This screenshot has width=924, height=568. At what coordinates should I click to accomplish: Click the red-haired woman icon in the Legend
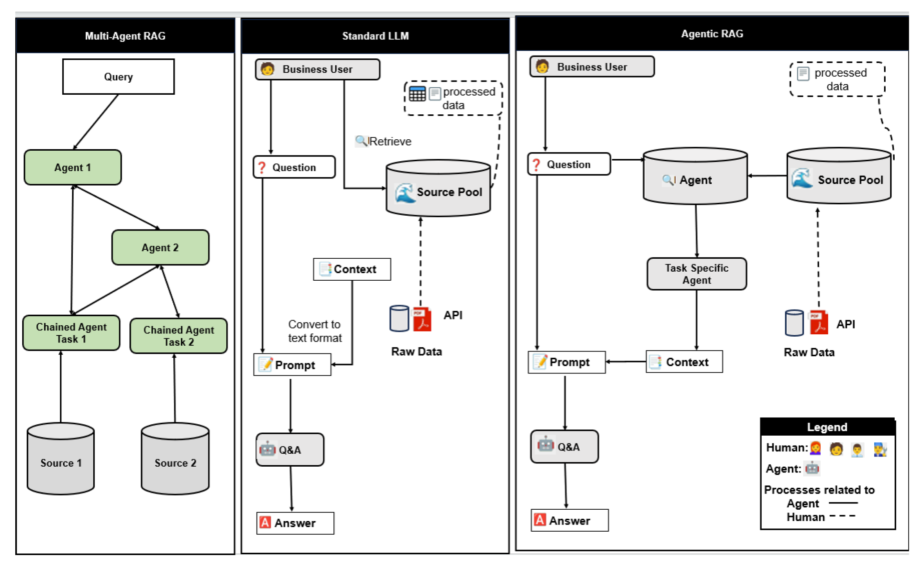[815, 448]
